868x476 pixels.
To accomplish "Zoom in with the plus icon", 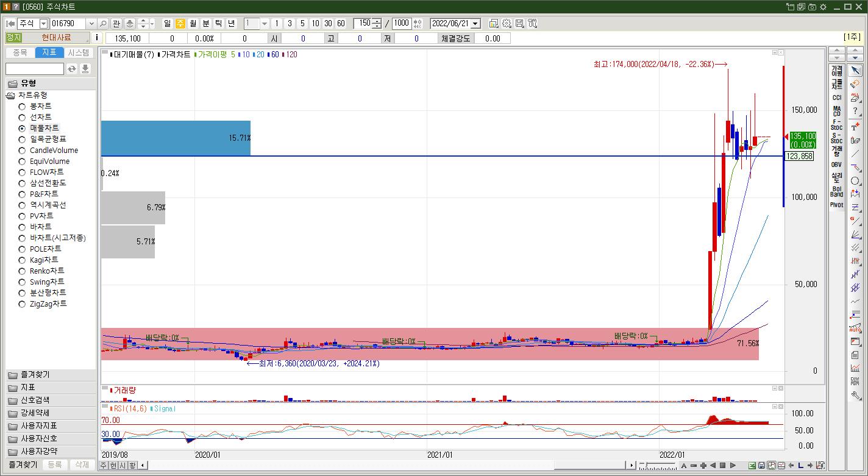I will click(703, 466).
